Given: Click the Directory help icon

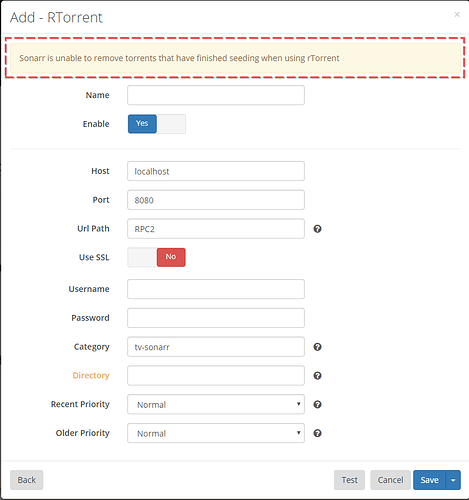Looking at the screenshot, I should pos(317,376).
